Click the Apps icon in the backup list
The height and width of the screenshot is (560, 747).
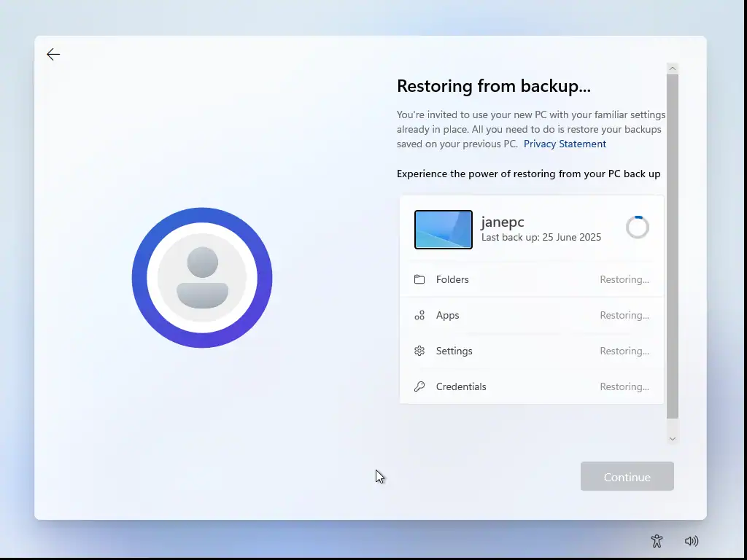tap(419, 316)
